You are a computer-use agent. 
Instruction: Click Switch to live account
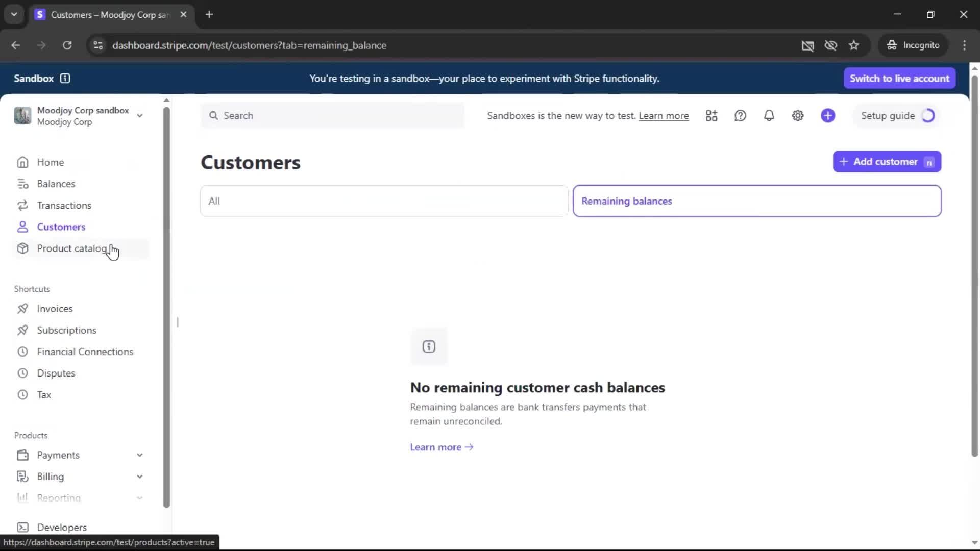899,78
